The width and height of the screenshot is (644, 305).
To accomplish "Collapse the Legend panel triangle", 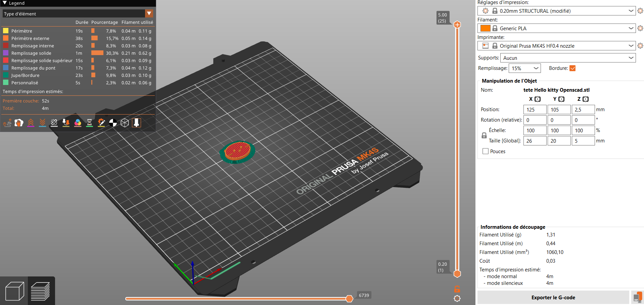I will (5, 3).
